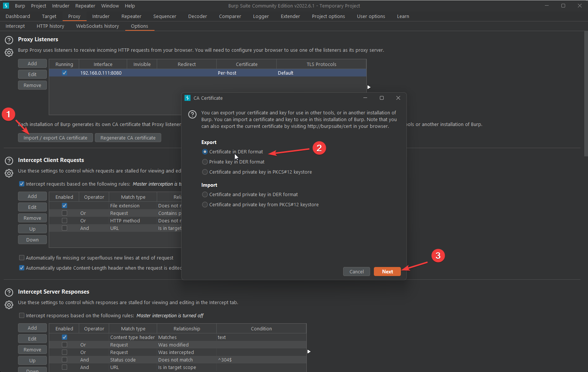The width and height of the screenshot is (588, 372).
Task: Click Import / export CA certificate button
Action: pos(55,138)
